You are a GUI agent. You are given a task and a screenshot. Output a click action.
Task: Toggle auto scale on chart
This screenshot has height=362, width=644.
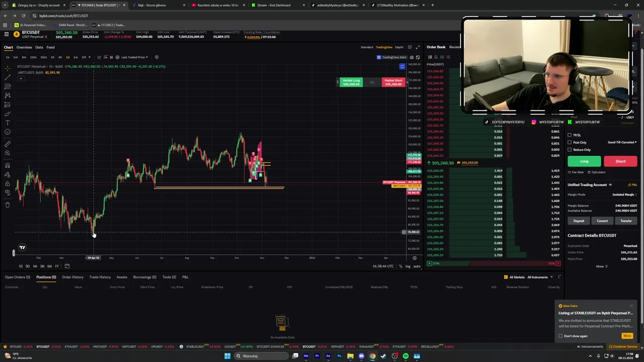[417, 266]
